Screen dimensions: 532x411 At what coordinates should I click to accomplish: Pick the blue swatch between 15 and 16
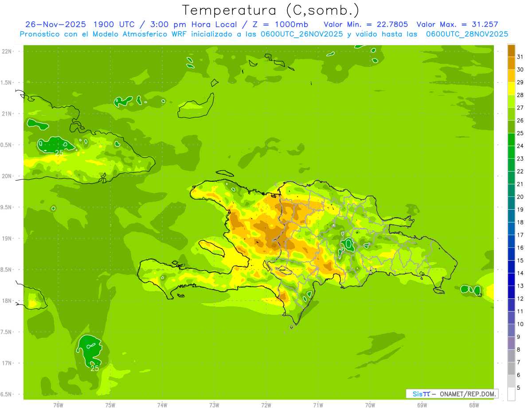coord(511,254)
